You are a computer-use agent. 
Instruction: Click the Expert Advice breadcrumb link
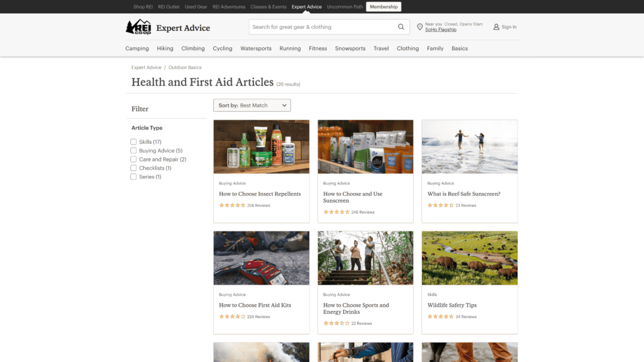(146, 67)
